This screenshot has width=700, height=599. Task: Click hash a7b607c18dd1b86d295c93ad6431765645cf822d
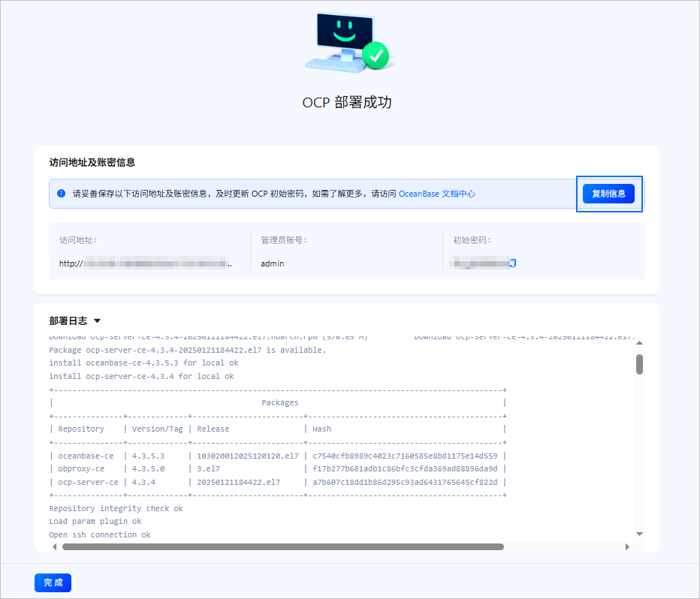point(405,482)
